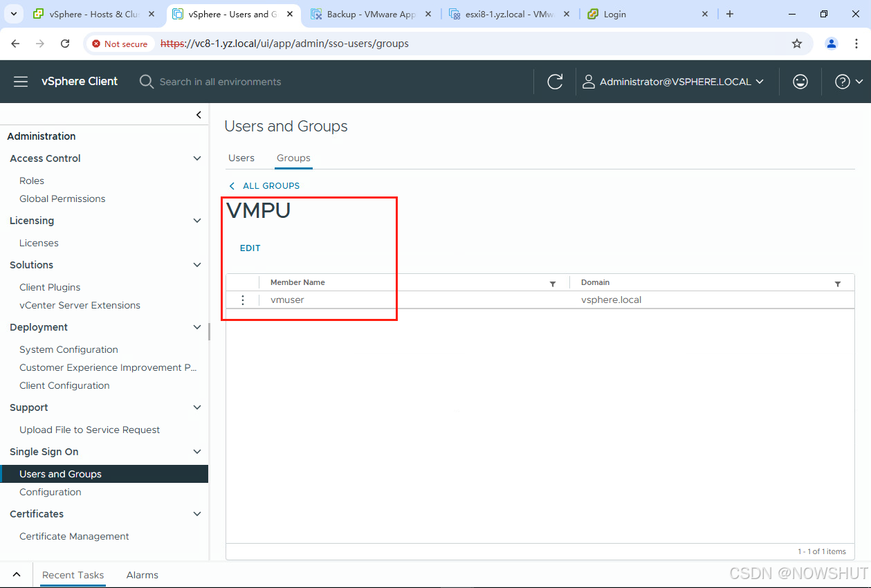Open the Alarms tab
Screen dimensions: 871x588
click(143, 575)
